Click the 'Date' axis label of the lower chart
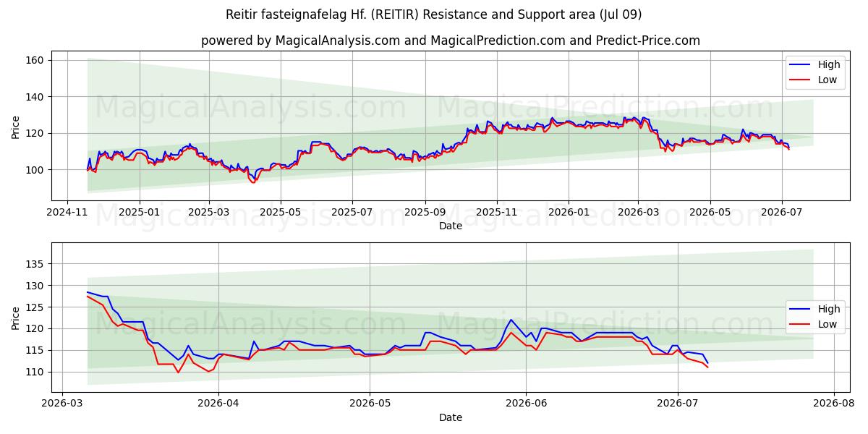Image resolution: width=868 pixels, height=434 pixels. click(451, 417)
